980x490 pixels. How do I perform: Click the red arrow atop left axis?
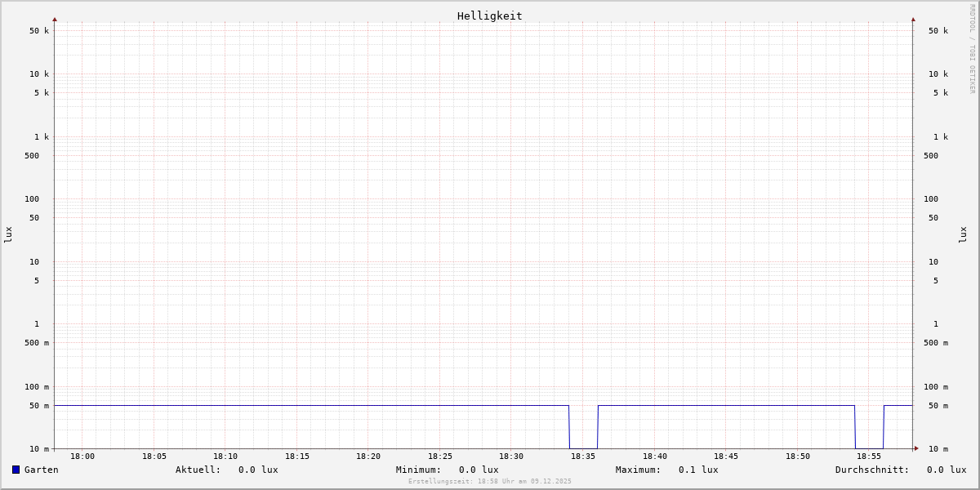coord(55,19)
